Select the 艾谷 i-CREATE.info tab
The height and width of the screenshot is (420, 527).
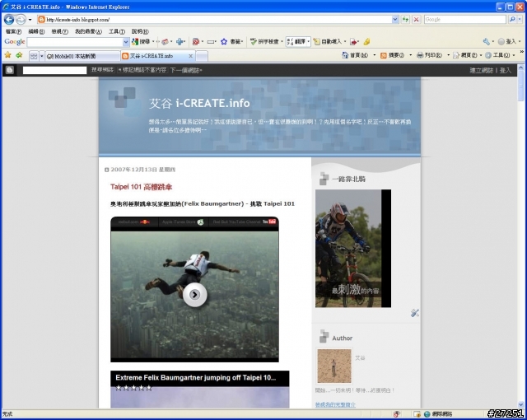point(153,56)
